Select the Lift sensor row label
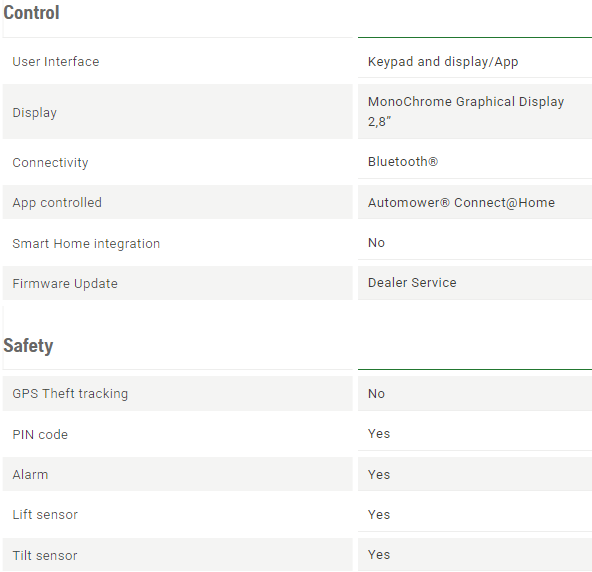This screenshot has height=572, width=592. 45,515
